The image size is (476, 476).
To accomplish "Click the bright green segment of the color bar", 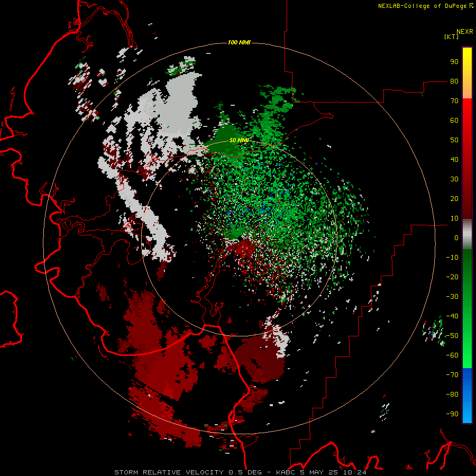I will [x=467, y=349].
